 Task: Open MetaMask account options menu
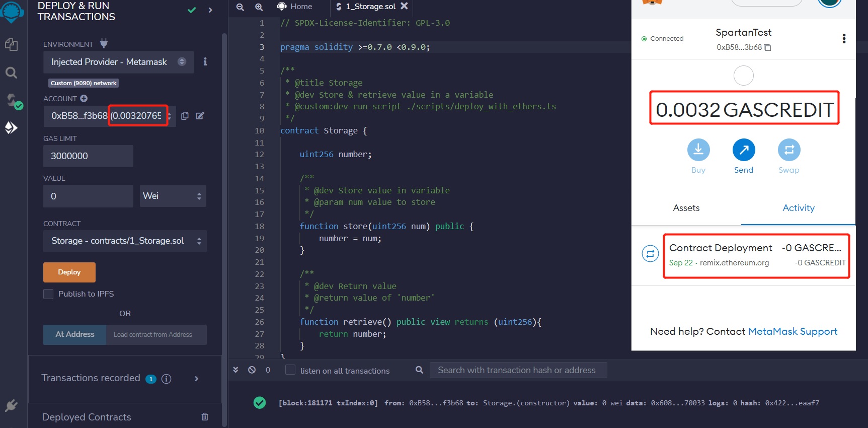pos(843,39)
